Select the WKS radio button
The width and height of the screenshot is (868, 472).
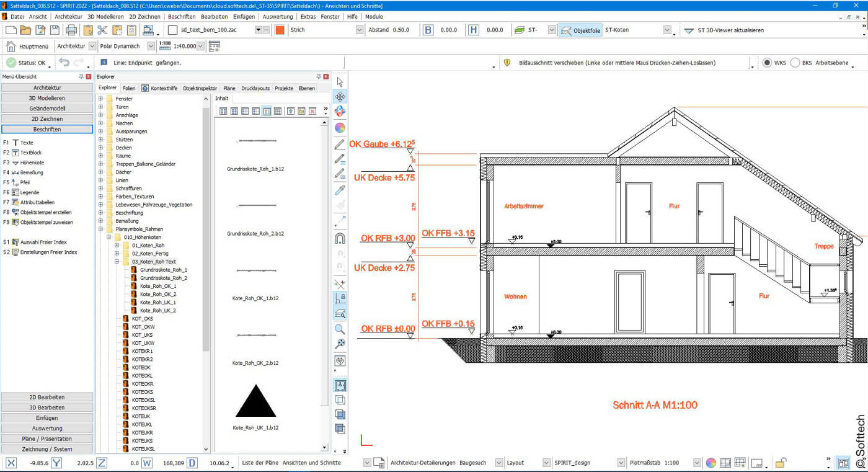point(767,62)
